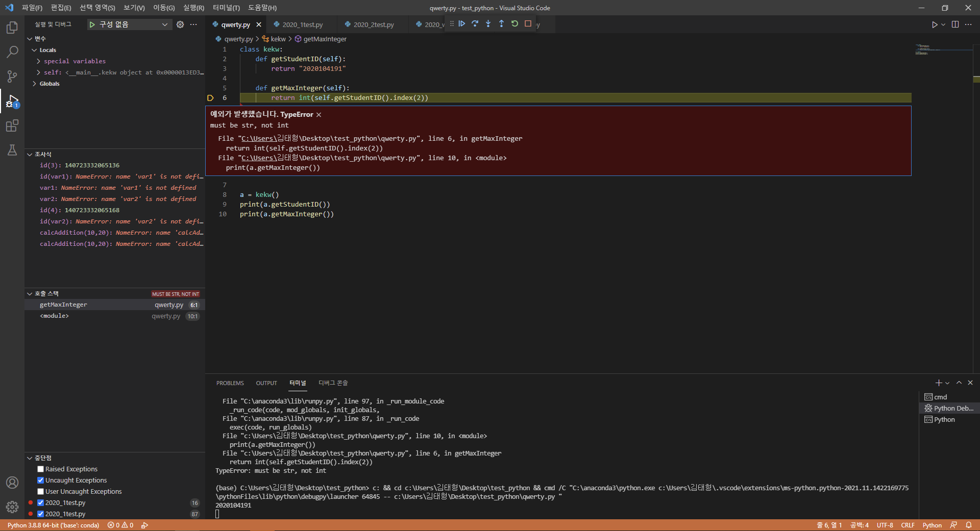Grab the debug toolbar drag handle
This screenshot has height=531, width=980.
coord(452,24)
